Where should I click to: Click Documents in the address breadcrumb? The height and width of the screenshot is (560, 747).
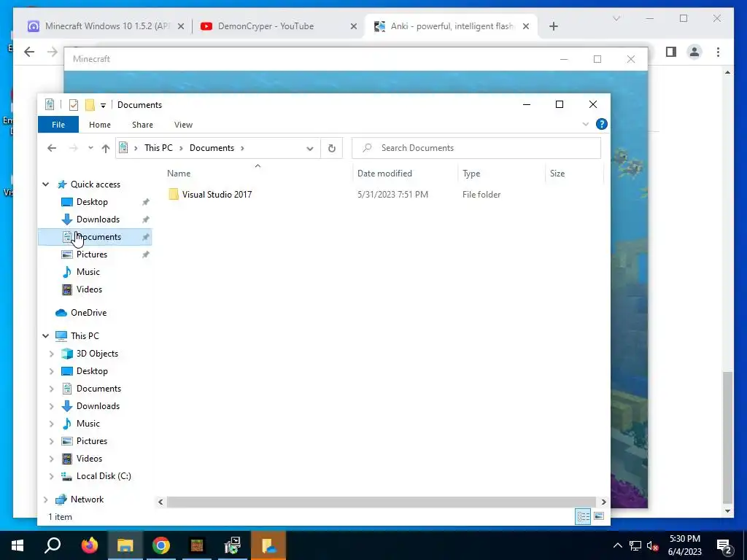[212, 148]
